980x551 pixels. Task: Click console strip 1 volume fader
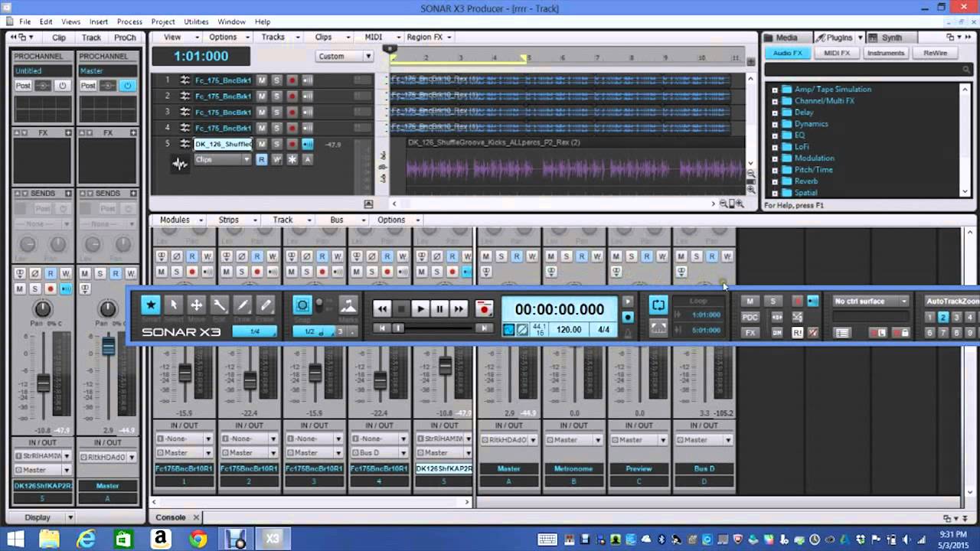(185, 373)
